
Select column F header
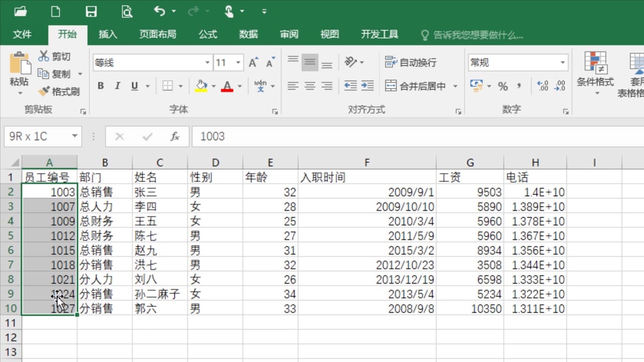(x=367, y=162)
